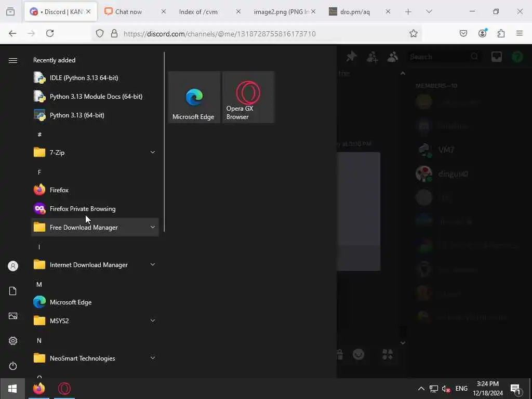Open Python 3.13 Module Docs (64-bit)
The image size is (532, 399).
[95, 96]
